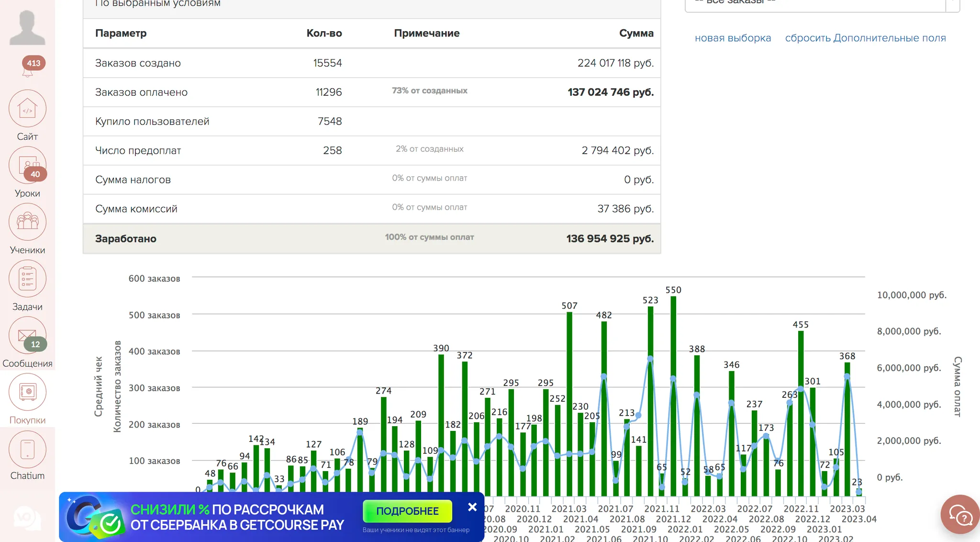Open the Ученики section icon
Screen dimensions: 980x542
click(27, 222)
